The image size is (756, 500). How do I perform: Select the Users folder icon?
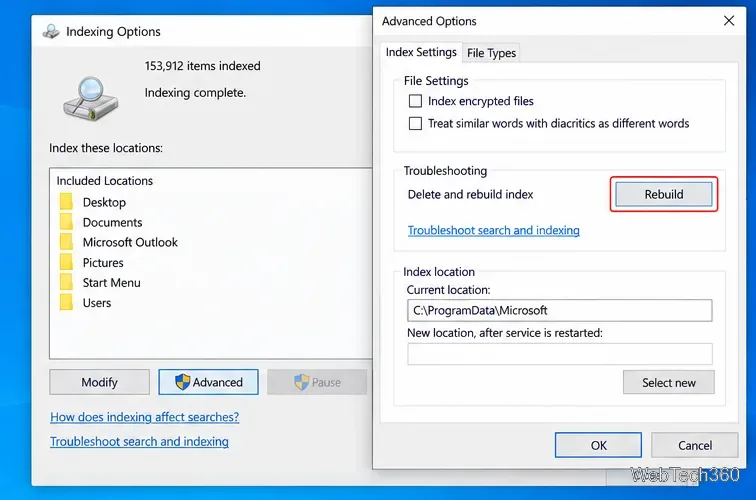67,302
